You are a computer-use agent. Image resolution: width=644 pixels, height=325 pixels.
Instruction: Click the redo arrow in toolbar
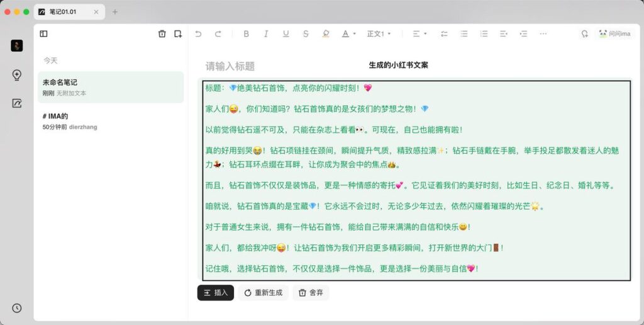tap(218, 34)
